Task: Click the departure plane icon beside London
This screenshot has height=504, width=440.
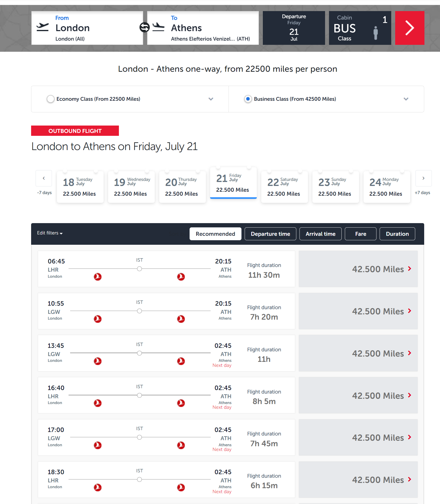Action: pyautogui.click(x=42, y=27)
